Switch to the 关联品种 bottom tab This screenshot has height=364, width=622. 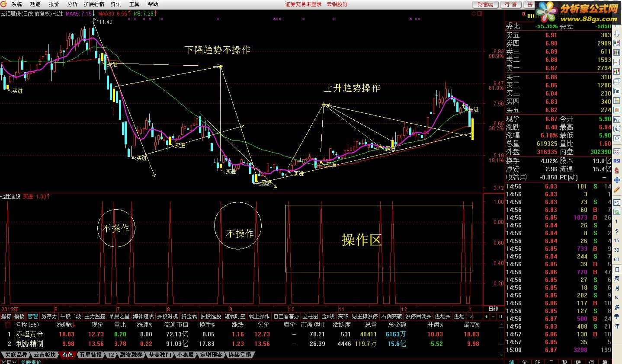16,355
